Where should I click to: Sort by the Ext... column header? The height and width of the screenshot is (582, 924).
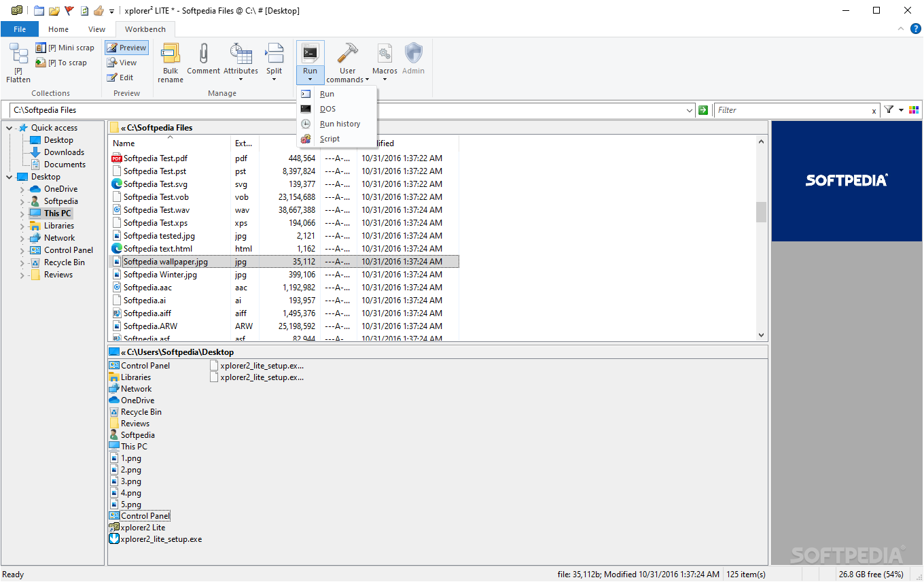pos(245,143)
